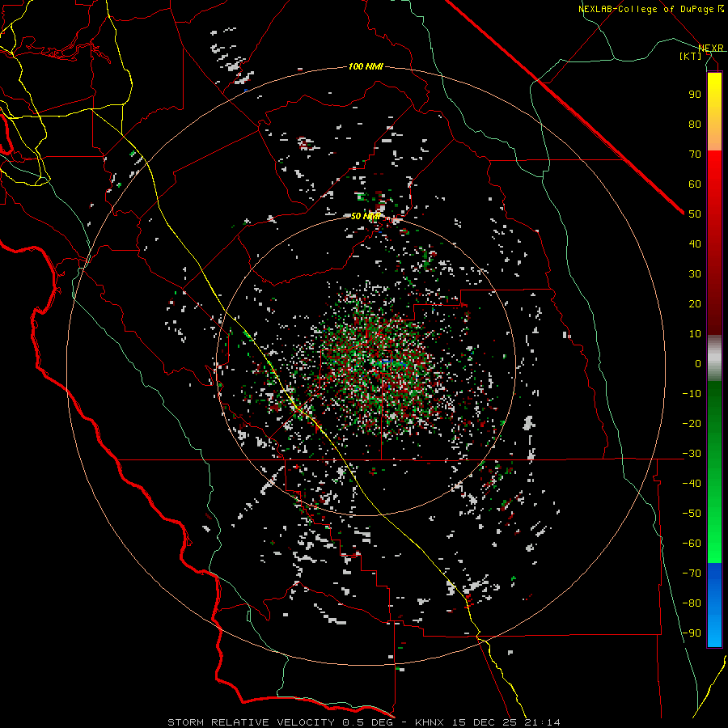Click the Storm Relative Velocity caption text
The image size is (728, 728).
[363, 722]
